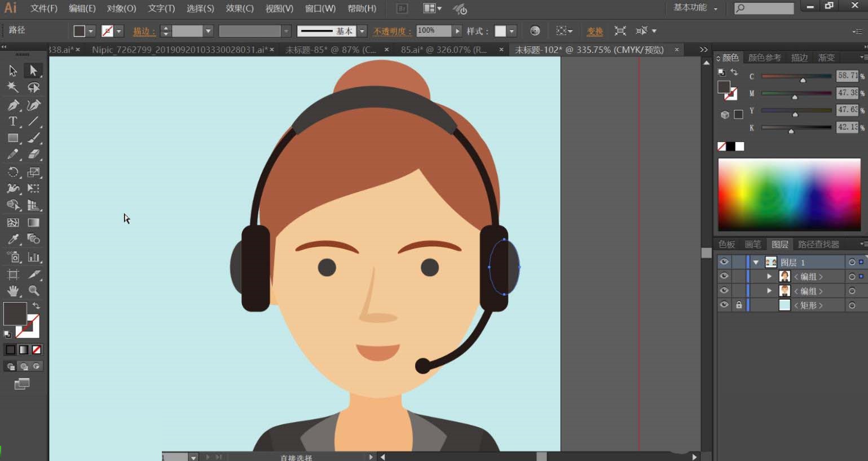Pick the Zoom tool
Viewport: 868px width, 461px height.
(x=34, y=291)
